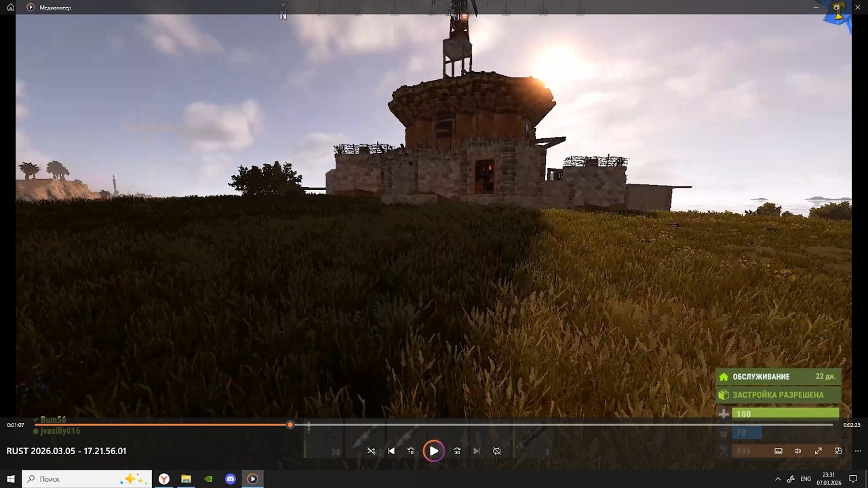Open the volume control
Viewport: 868px width, 488px height.
(798, 451)
